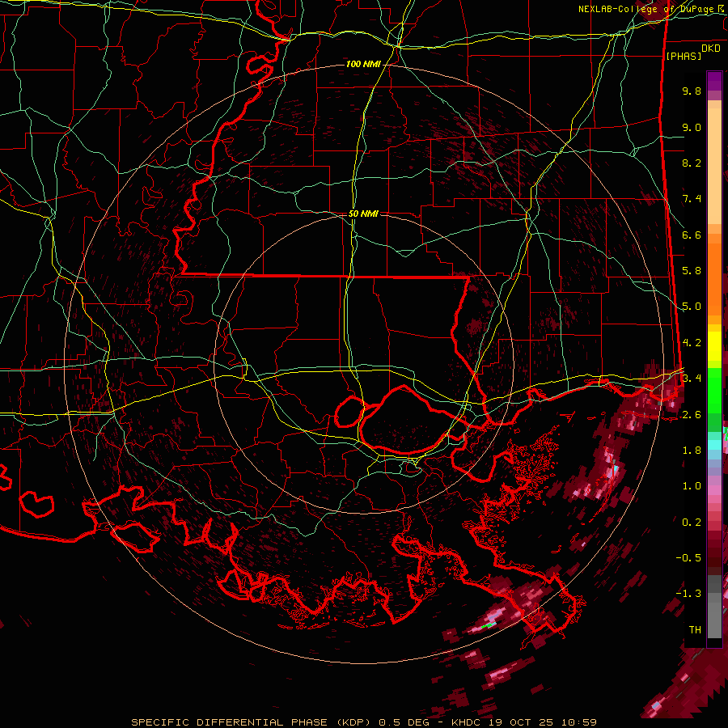Click the SPECIFIC DIFFERENTIAL PHASE (KDP) caption
Image resolution: width=728 pixels, height=728 pixels.
click(251, 722)
